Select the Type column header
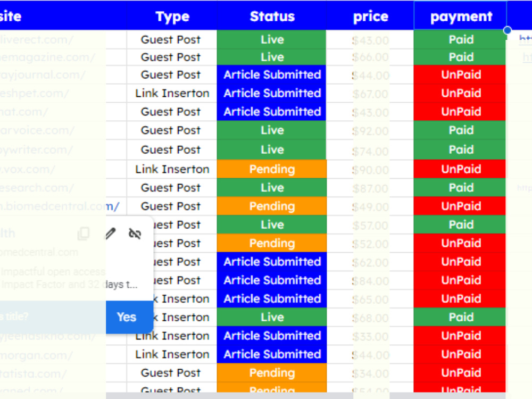 (x=172, y=16)
